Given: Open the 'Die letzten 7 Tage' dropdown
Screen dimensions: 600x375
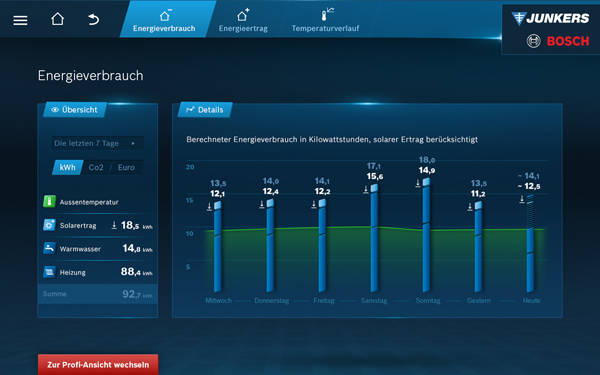Looking at the screenshot, I should [x=97, y=143].
